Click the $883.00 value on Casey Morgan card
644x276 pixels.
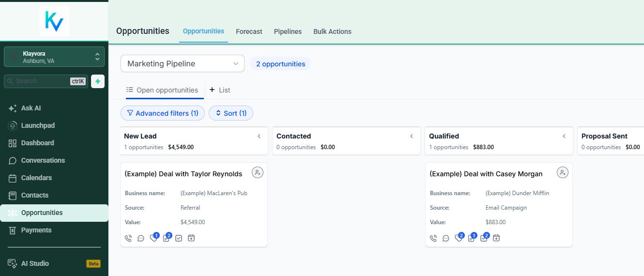click(496, 222)
